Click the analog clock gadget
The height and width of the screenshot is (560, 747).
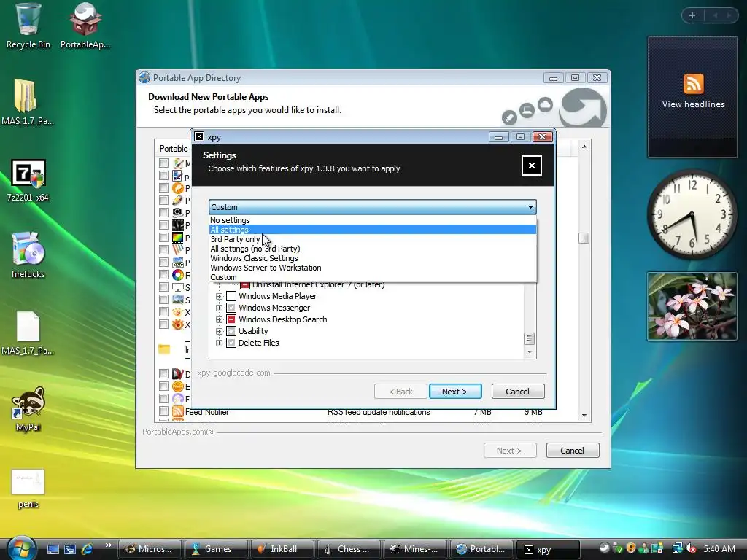click(x=692, y=215)
